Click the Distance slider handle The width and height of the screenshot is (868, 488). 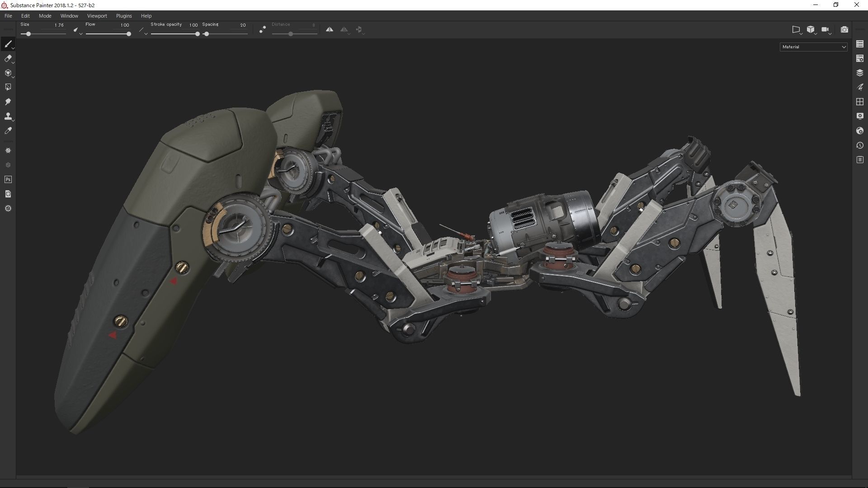[291, 34]
